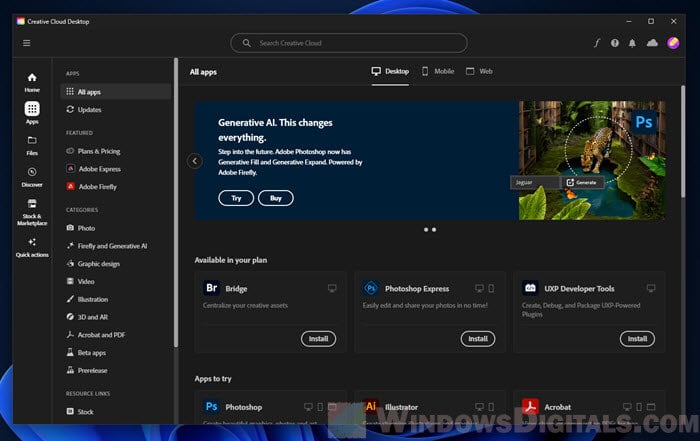Switch to the Web tab
The image size is (700, 441).
click(479, 71)
